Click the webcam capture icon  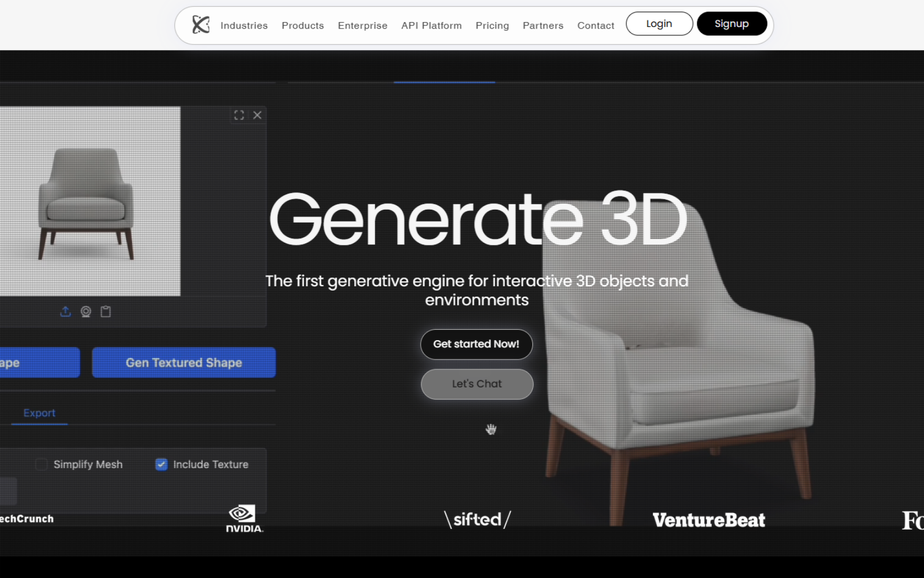86,312
